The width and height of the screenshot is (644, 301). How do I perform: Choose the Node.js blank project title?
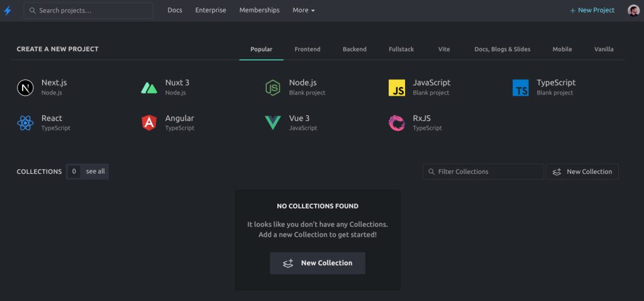303,82
